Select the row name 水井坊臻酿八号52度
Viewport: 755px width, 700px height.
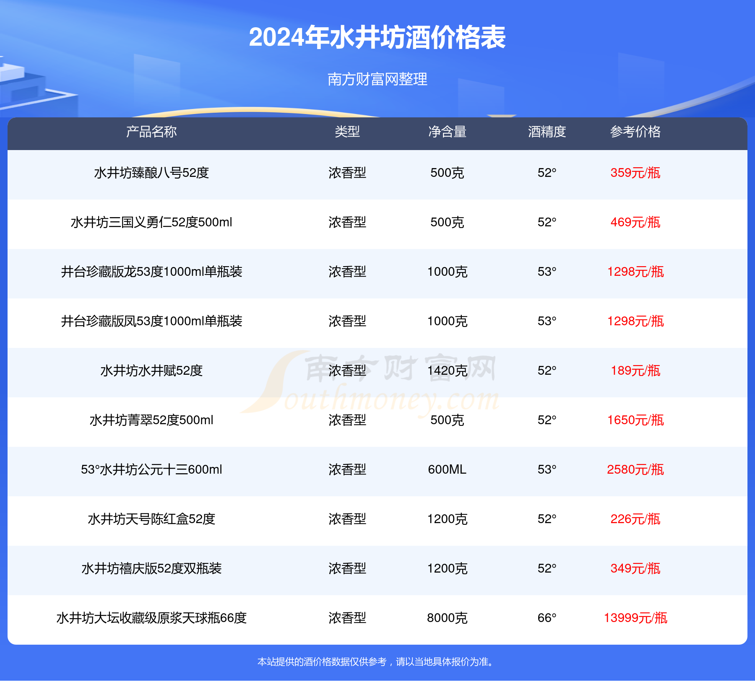point(151,173)
